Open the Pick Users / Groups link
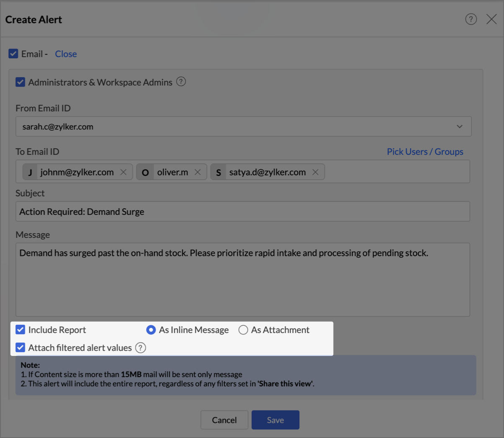This screenshot has height=438, width=504. 425,152
